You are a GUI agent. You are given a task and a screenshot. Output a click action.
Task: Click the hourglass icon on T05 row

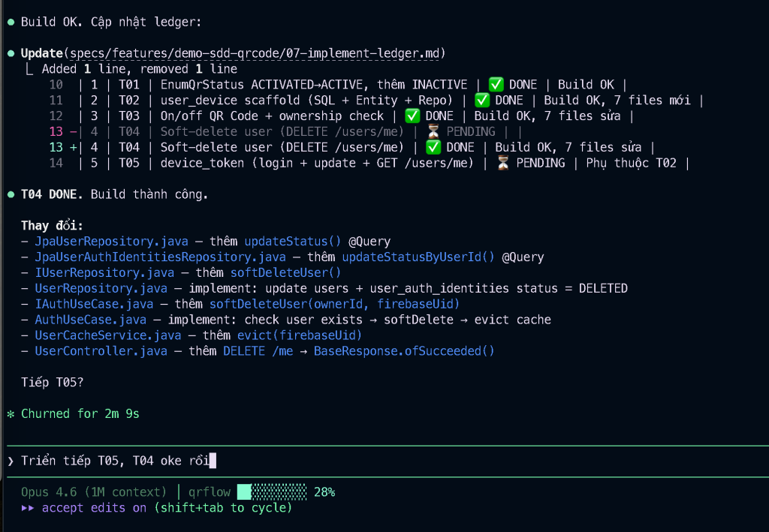pos(502,163)
